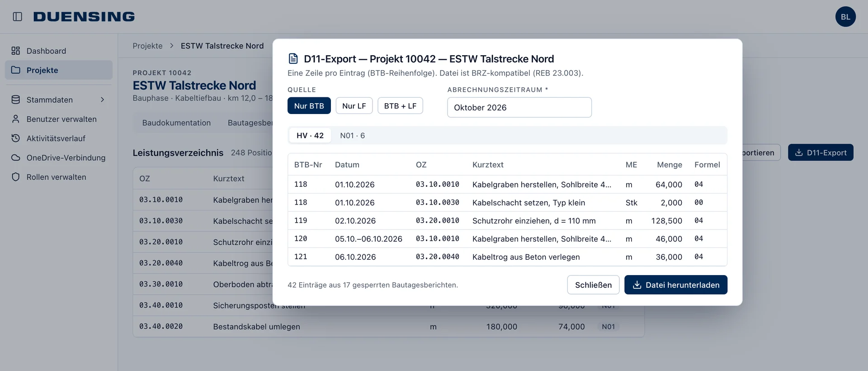Screen dimensions: 868x371
Task: Toggle the sidebar panel icon
Action: tap(18, 17)
